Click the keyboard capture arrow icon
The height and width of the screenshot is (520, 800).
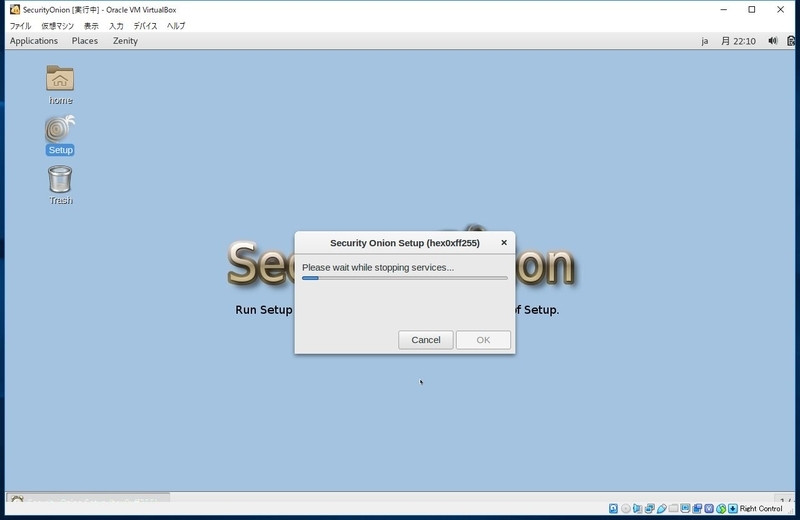coord(733,508)
